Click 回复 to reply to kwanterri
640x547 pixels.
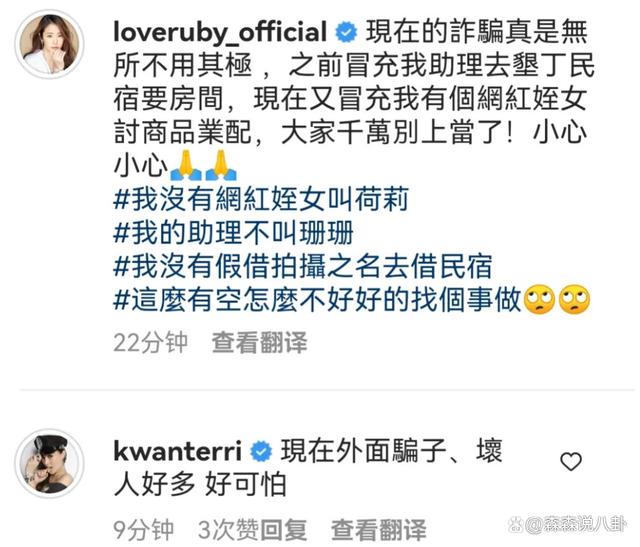(x=283, y=530)
